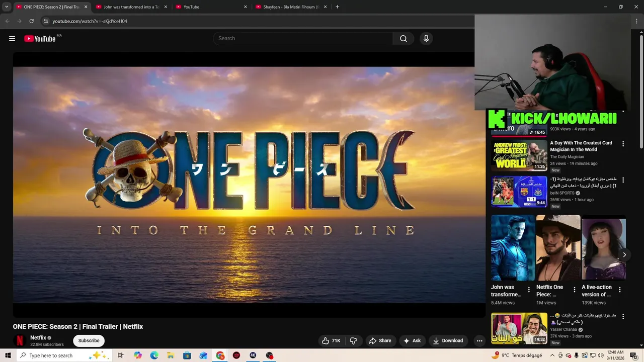This screenshot has width=644, height=362.
Task: Focus the YouTube search field
Action: point(303,39)
